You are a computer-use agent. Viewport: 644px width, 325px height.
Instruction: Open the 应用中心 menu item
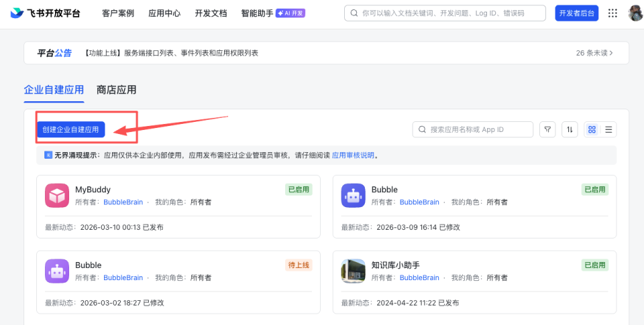coord(164,13)
